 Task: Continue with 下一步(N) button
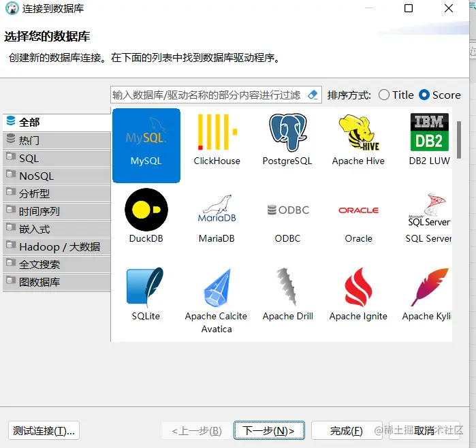tap(269, 430)
